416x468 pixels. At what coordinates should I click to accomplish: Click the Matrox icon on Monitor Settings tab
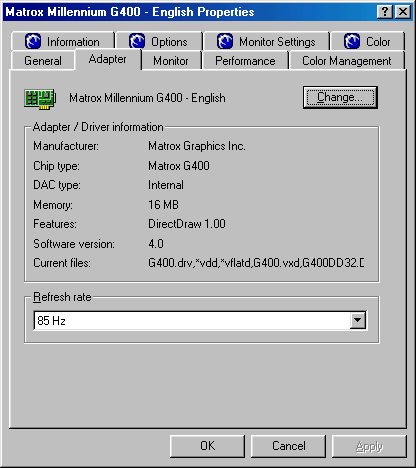point(225,42)
